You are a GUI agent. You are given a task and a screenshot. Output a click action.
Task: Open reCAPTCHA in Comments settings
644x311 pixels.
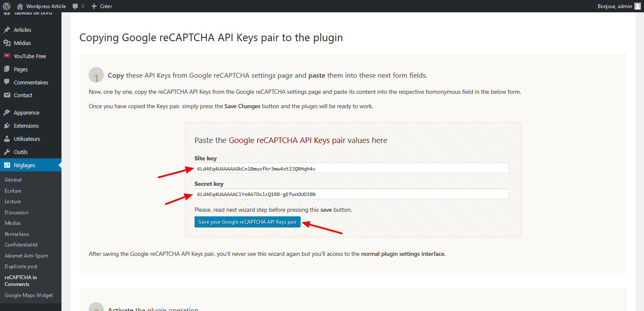tap(21, 281)
